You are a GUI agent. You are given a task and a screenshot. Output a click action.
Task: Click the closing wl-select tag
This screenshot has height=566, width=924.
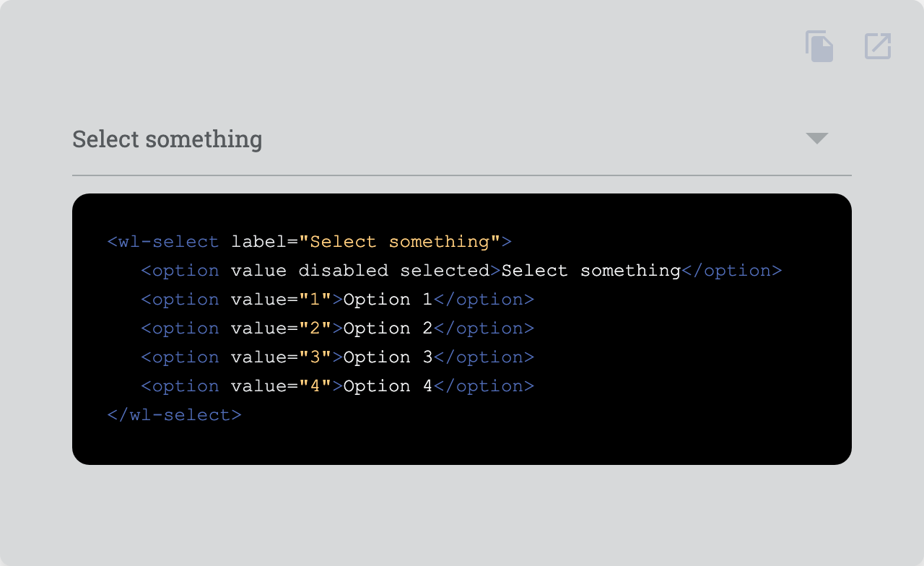tap(174, 415)
